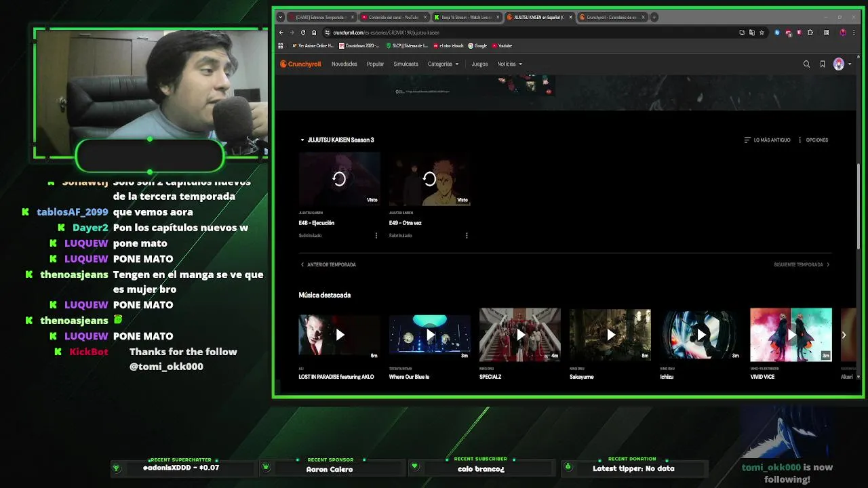Play the Ichizu music video
868x488 pixels.
(701, 335)
